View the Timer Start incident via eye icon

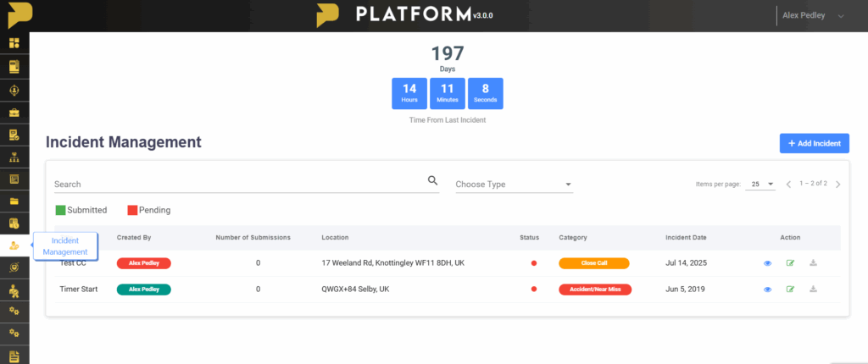[767, 290]
